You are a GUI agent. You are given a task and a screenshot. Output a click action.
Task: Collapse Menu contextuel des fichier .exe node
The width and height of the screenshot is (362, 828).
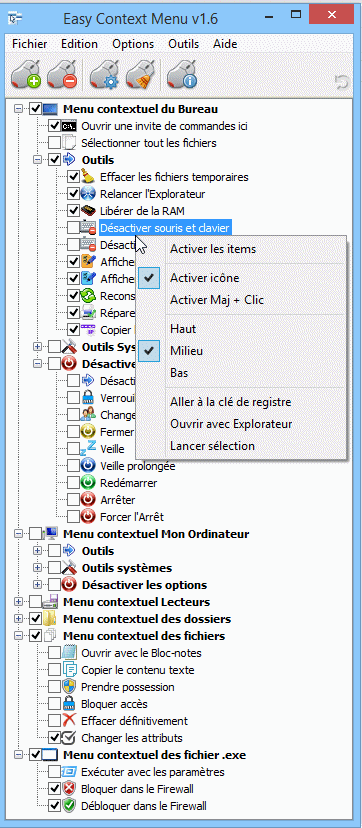18,755
